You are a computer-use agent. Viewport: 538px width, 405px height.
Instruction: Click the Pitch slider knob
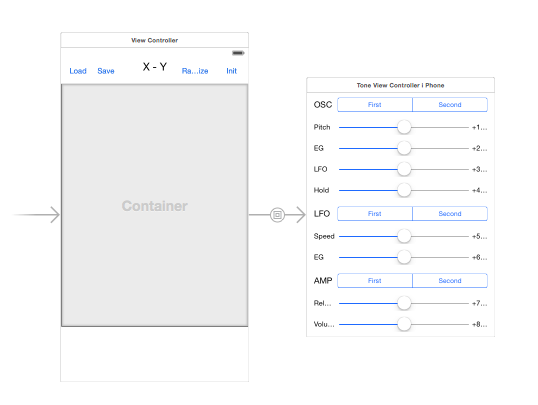coord(404,127)
